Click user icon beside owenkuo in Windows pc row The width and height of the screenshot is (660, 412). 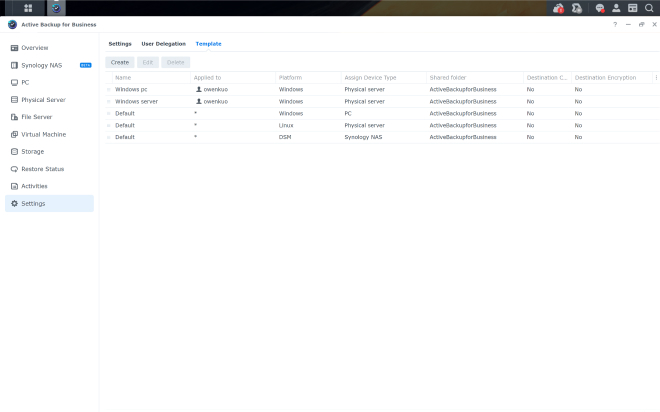coord(199,89)
